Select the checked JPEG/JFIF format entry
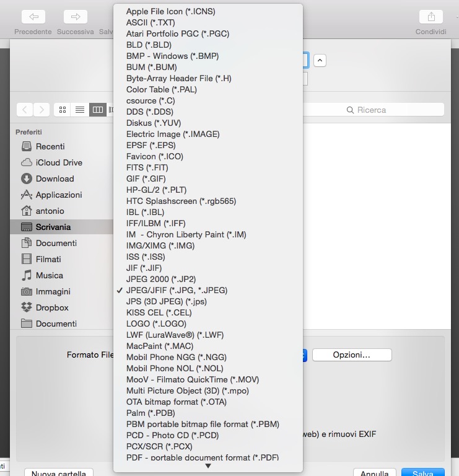This screenshot has width=459, height=476. click(208, 290)
